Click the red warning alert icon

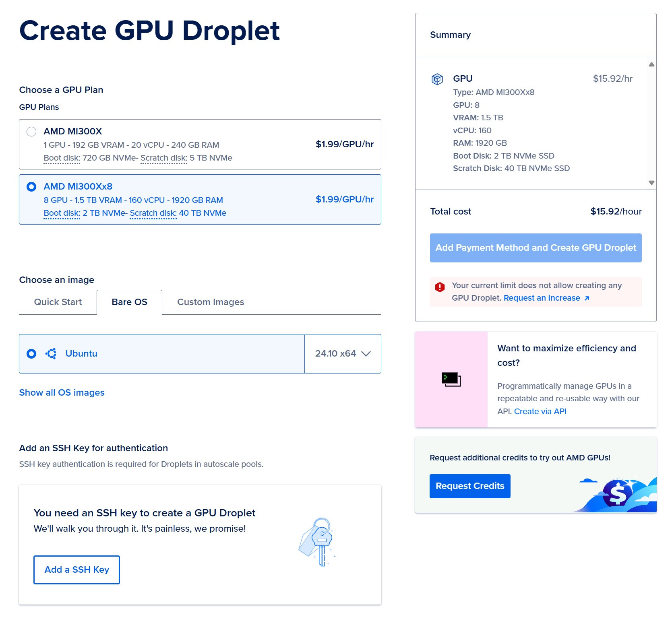click(x=440, y=287)
